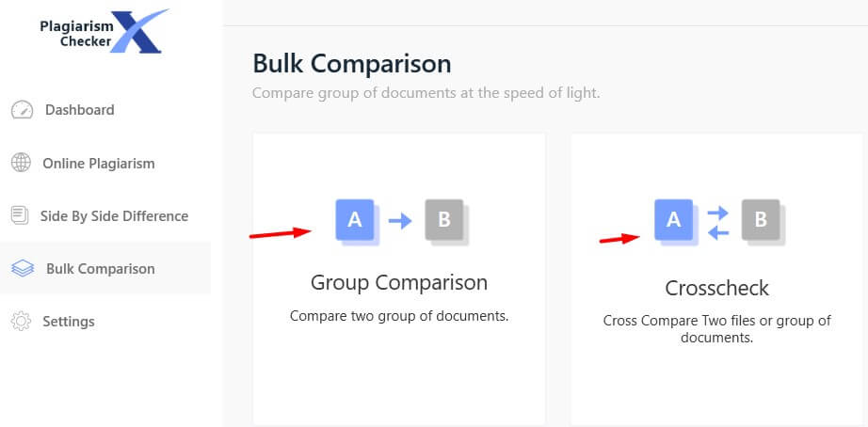Viewport: 868px width, 427px height.
Task: Choose the Crosscheck option title
Action: coord(716,288)
